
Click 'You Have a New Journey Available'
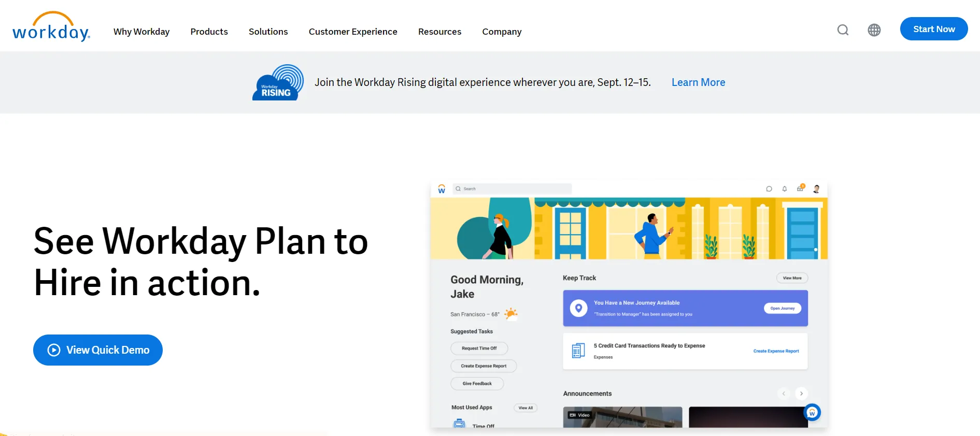(637, 303)
